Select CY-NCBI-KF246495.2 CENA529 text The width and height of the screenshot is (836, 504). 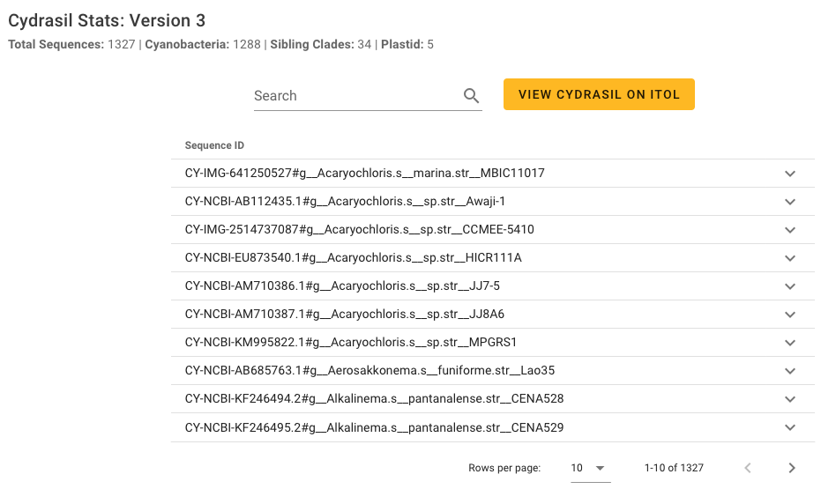(x=374, y=427)
